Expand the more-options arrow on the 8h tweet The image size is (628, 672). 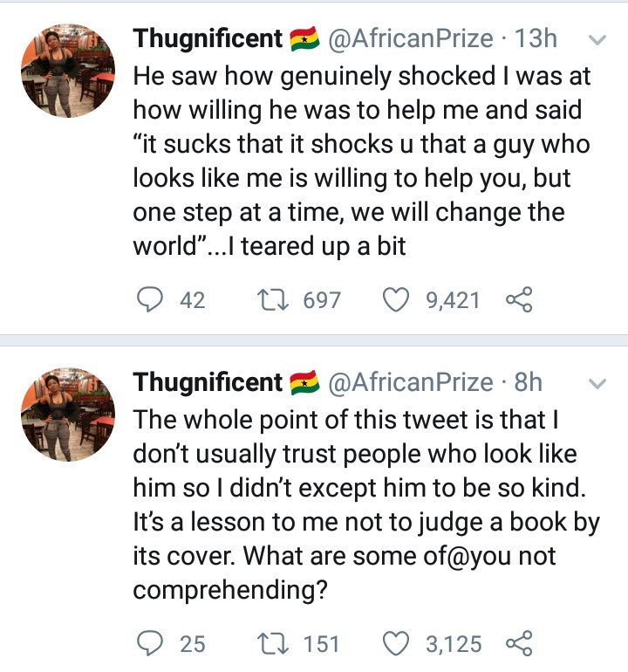click(x=597, y=383)
